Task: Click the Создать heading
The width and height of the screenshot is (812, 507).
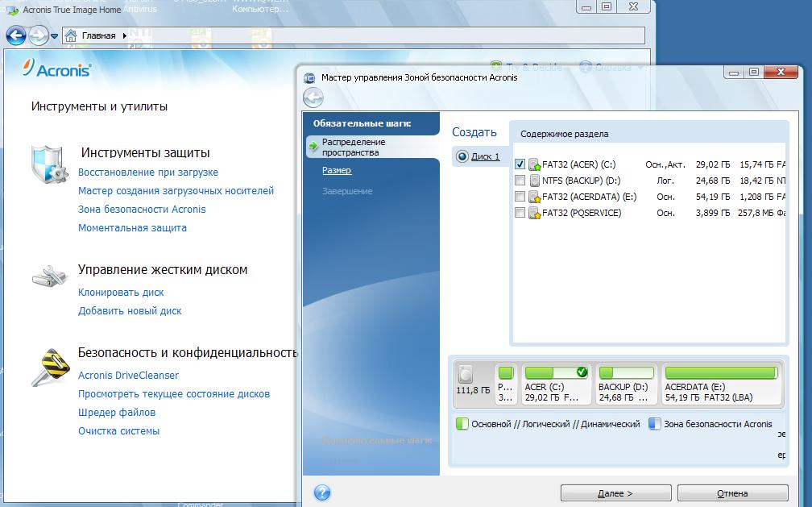Action: point(474,132)
